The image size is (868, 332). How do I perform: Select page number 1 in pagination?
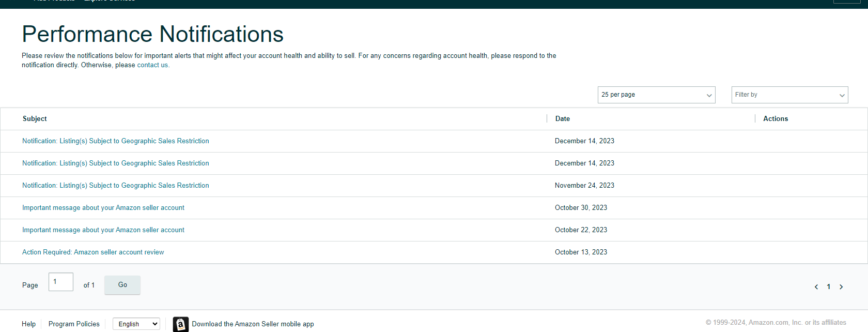pyautogui.click(x=829, y=287)
